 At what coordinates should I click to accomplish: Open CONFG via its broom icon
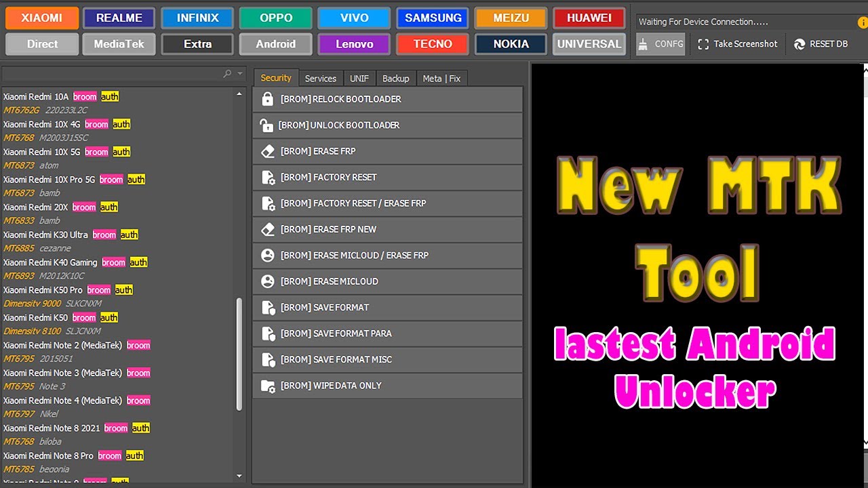pyautogui.click(x=643, y=44)
